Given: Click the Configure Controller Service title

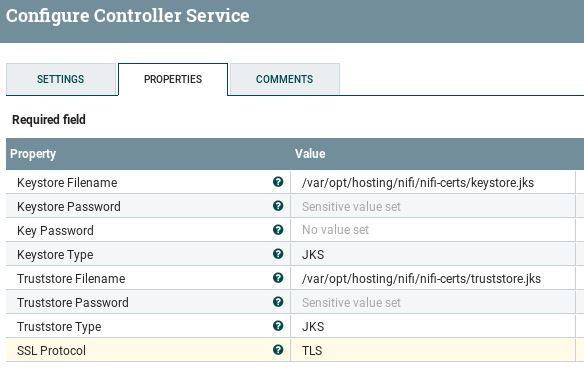Looking at the screenshot, I should 127,16.
